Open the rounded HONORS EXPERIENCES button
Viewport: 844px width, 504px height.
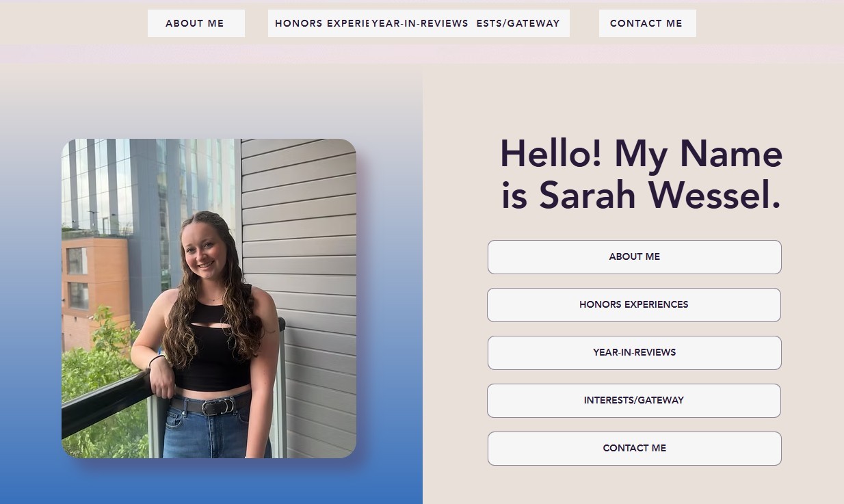pyautogui.click(x=634, y=305)
